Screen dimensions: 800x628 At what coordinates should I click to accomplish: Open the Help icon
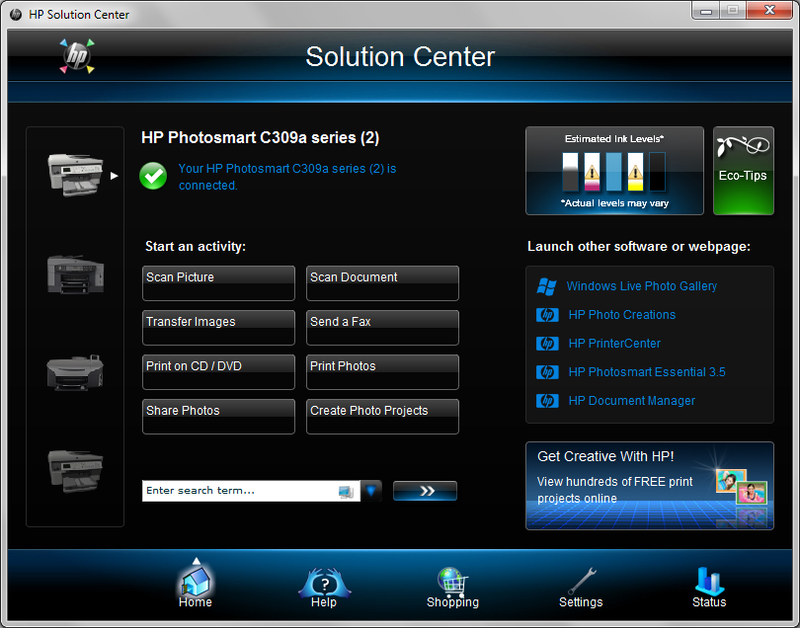point(324,582)
